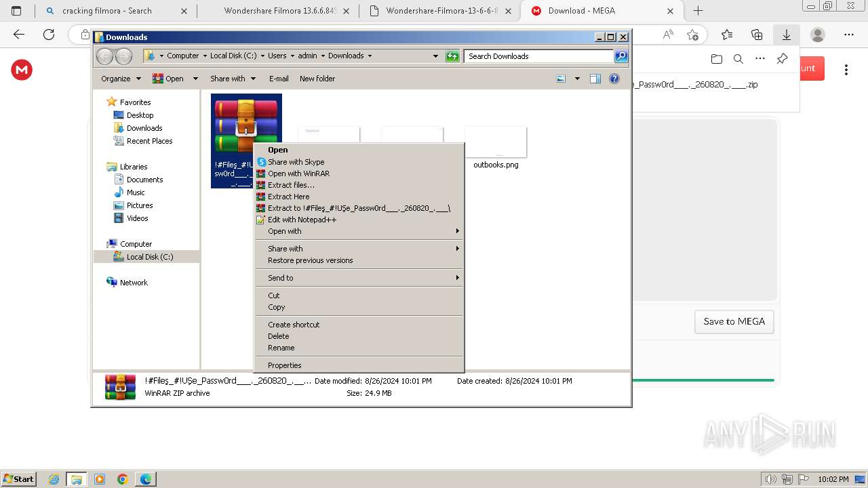Click the search magnifier button in Explorer

click(x=621, y=56)
